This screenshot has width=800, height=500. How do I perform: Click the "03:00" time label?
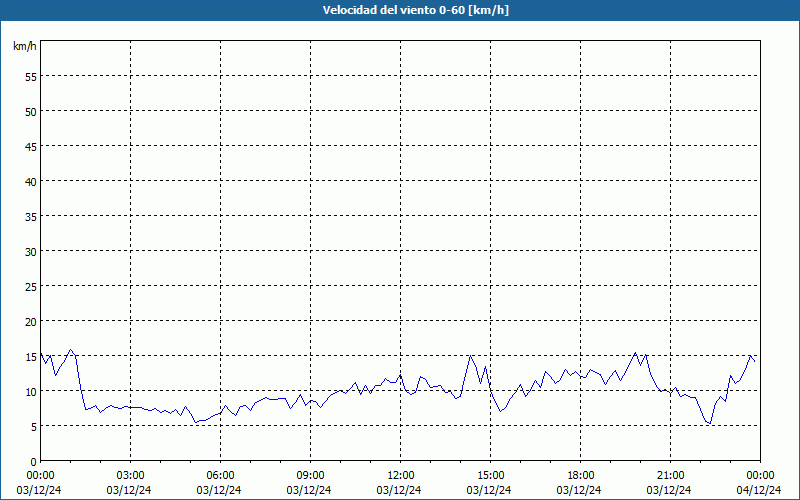pyautogui.click(x=130, y=476)
